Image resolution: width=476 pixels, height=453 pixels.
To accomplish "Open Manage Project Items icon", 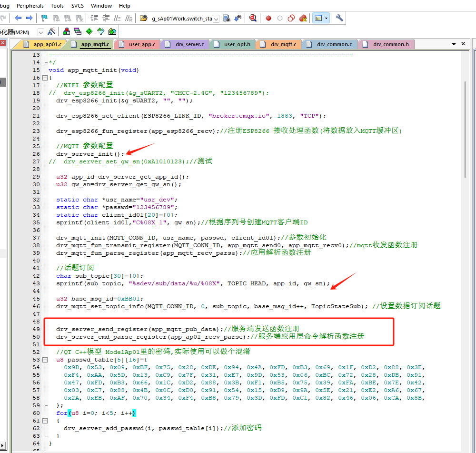I will click(67, 31).
